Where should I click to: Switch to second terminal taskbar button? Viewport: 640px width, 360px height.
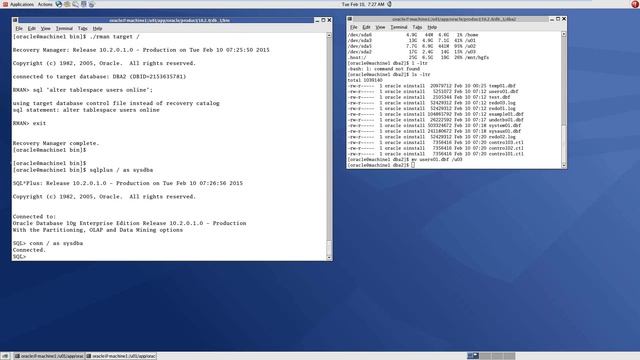point(121,356)
